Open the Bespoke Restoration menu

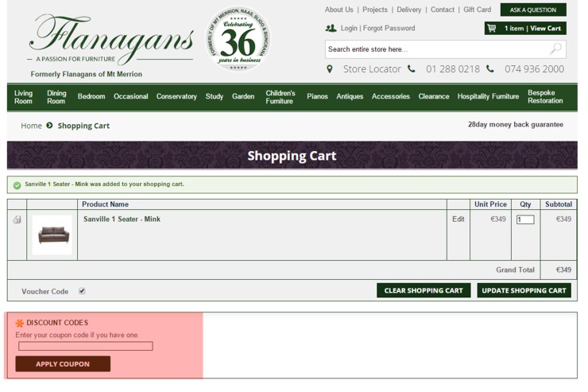click(545, 96)
